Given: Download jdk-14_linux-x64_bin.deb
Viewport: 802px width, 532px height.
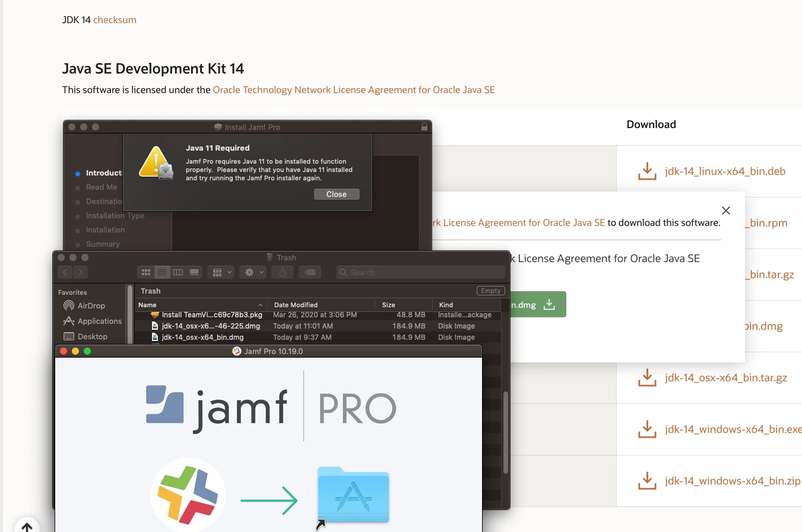Looking at the screenshot, I should tap(725, 171).
